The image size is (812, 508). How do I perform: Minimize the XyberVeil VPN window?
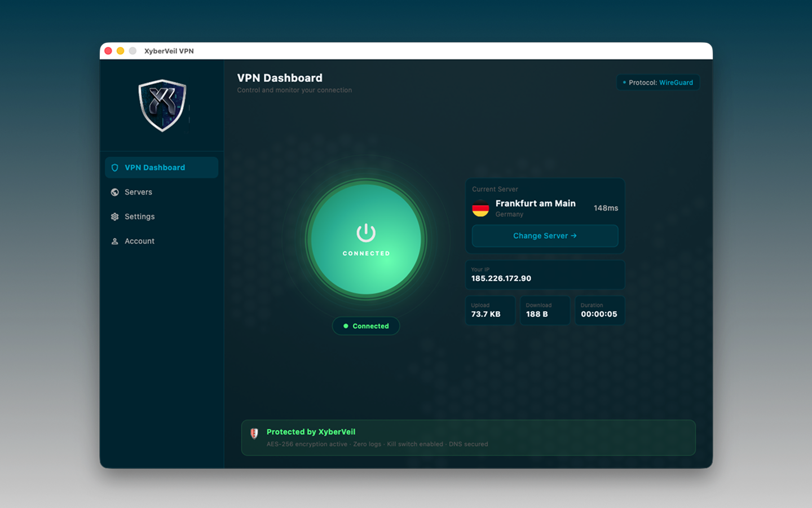click(120, 51)
